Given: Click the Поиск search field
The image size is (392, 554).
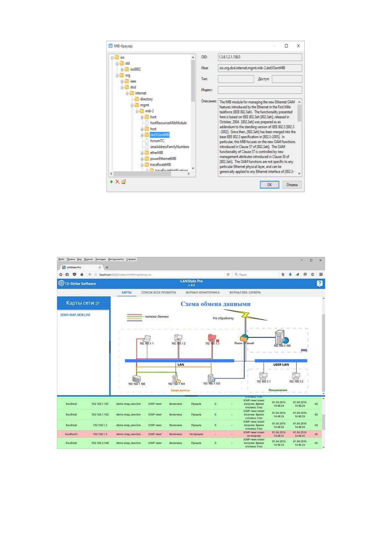Looking at the screenshot, I should (255, 274).
